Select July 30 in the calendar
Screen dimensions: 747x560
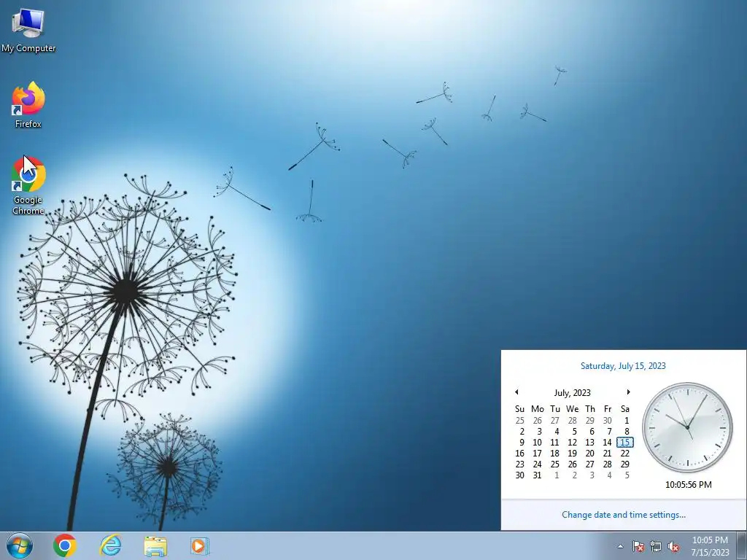click(519, 475)
